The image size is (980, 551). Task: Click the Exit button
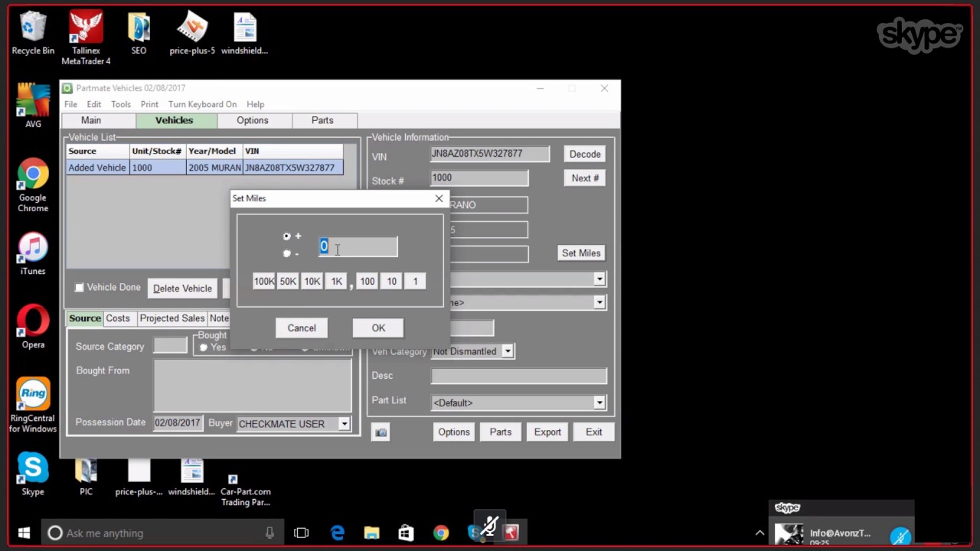click(x=594, y=432)
